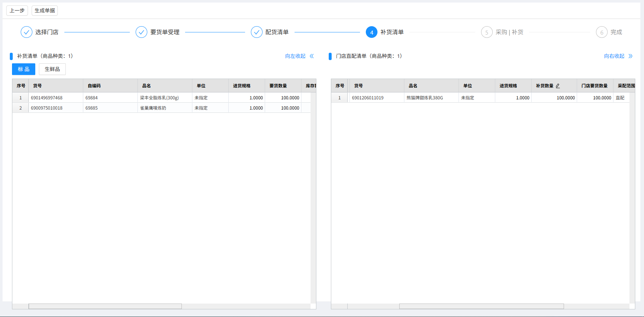
Task: Click product name 梁丰全脂炼乳(300g)
Action: coord(159,98)
